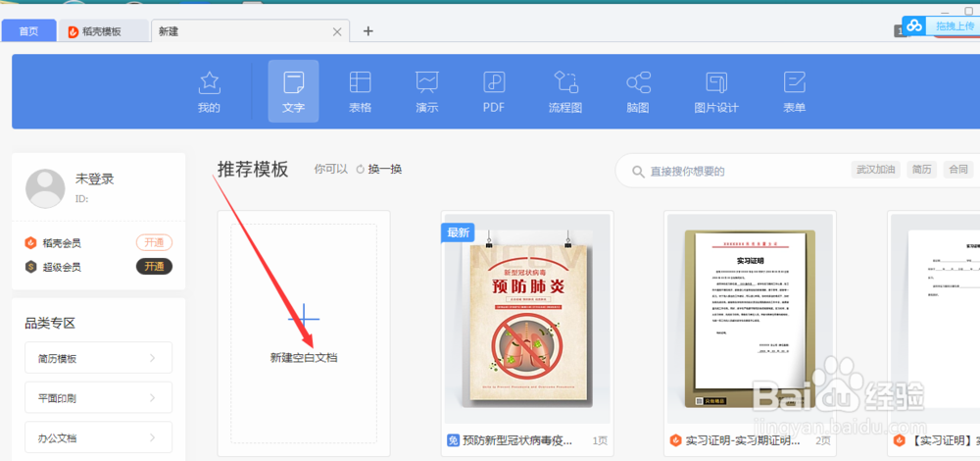The image size is (980, 461).
Task: Switch to the 首页 tab
Action: pyautogui.click(x=28, y=31)
